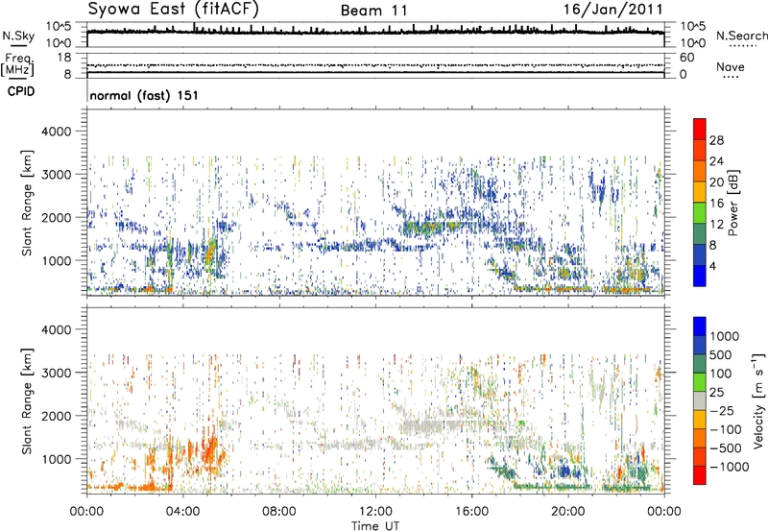
Task: Click the "16" tick on the power colorbar
Action: click(x=716, y=204)
